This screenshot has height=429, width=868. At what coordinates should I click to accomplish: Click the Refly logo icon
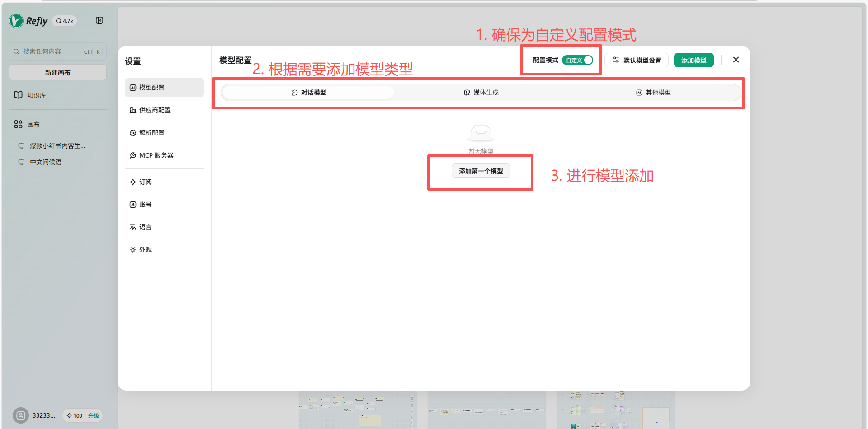pyautogui.click(x=16, y=21)
